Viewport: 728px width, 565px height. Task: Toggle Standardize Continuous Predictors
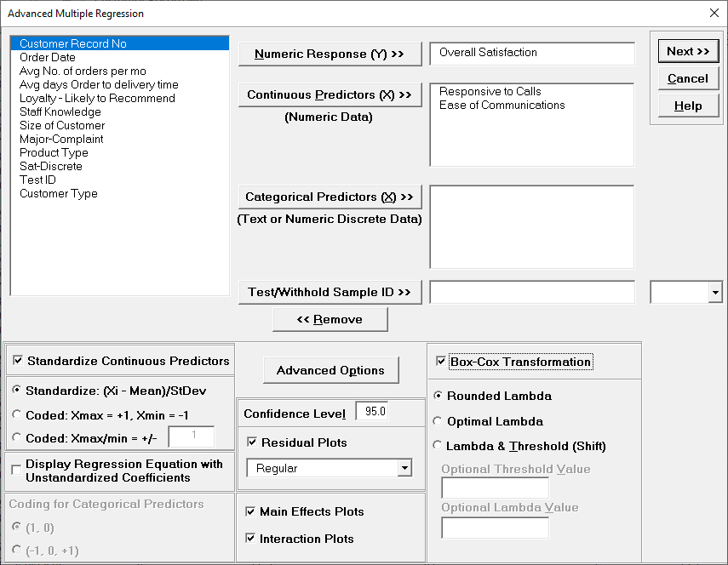(19, 361)
